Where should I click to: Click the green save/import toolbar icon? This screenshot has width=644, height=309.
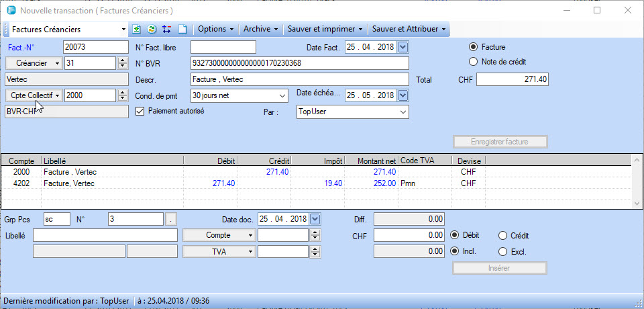137,29
